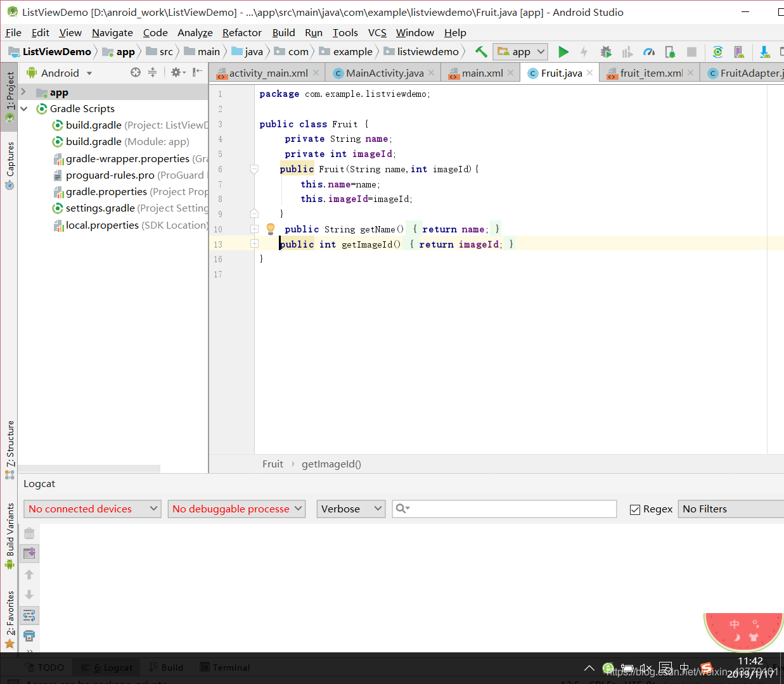Viewport: 784px width, 684px height.
Task: Open the Verbose log level dropdown
Action: (351, 509)
